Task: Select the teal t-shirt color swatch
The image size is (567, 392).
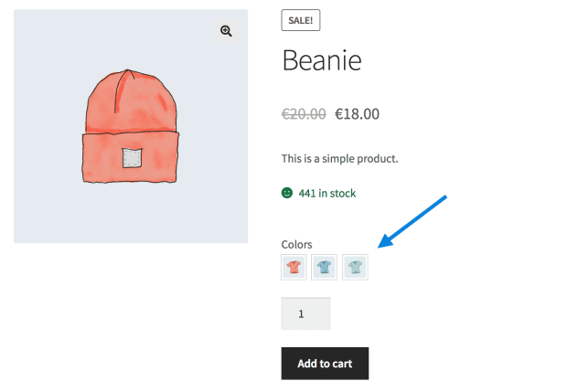Action: point(355,267)
